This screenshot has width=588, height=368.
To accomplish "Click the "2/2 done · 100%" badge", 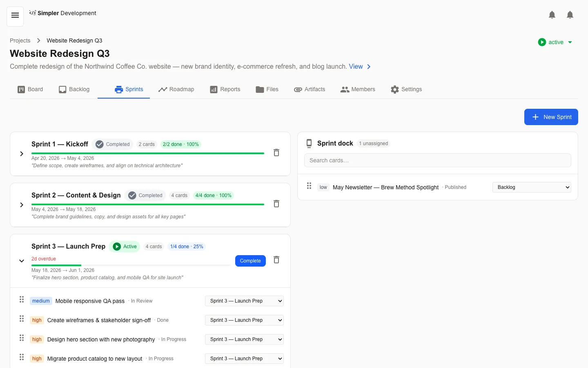I will click(181, 144).
